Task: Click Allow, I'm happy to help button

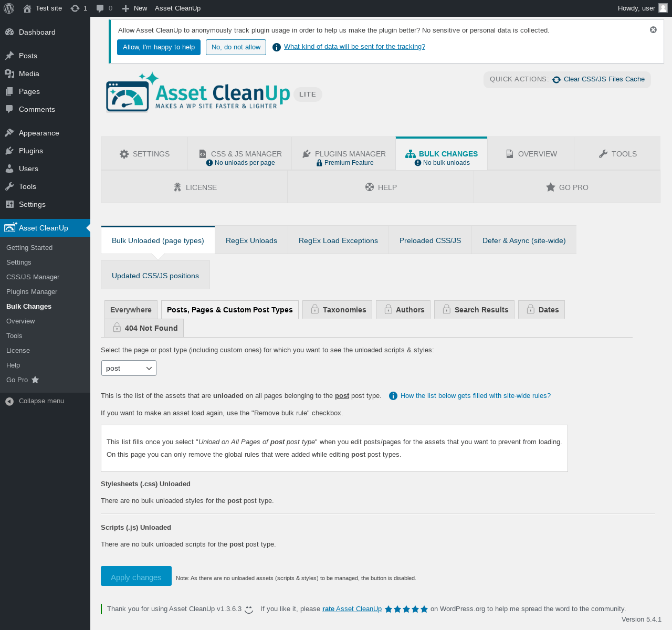Action: tap(159, 47)
